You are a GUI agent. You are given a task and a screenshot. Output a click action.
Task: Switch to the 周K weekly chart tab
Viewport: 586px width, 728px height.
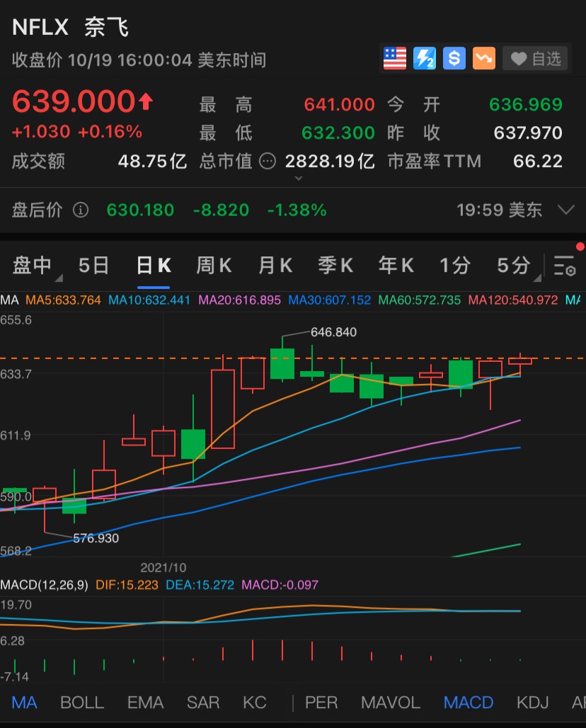pos(214,266)
